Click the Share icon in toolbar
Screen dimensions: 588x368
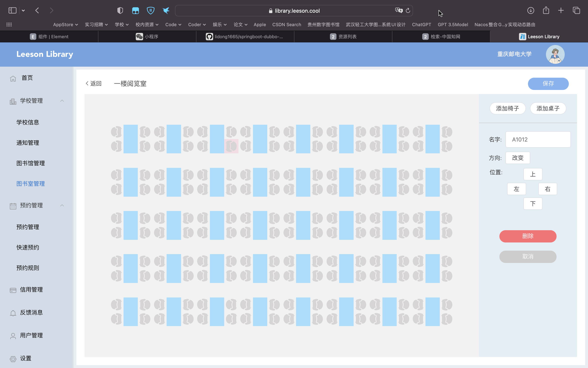click(x=546, y=10)
